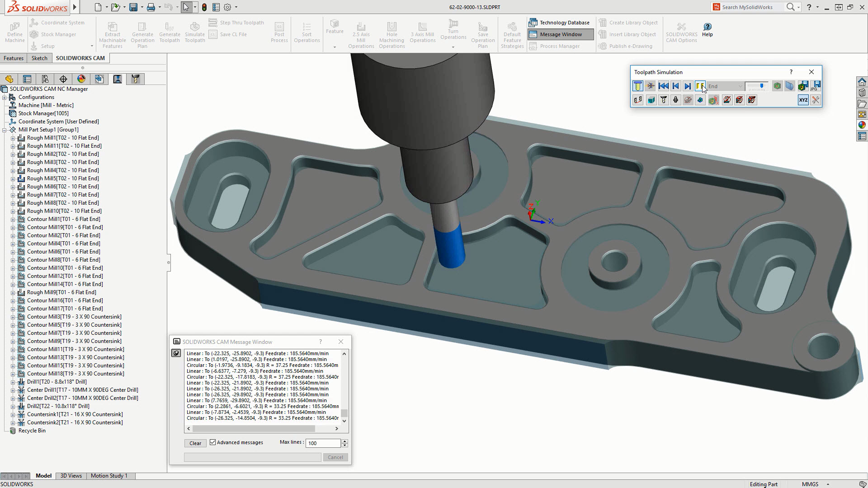
Task: Toggle stock display cube icon
Action: pos(651,100)
